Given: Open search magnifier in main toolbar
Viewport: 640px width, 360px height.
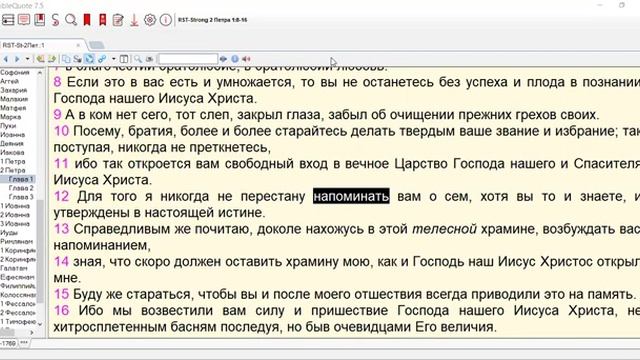Looking at the screenshot, I should point(71,20).
